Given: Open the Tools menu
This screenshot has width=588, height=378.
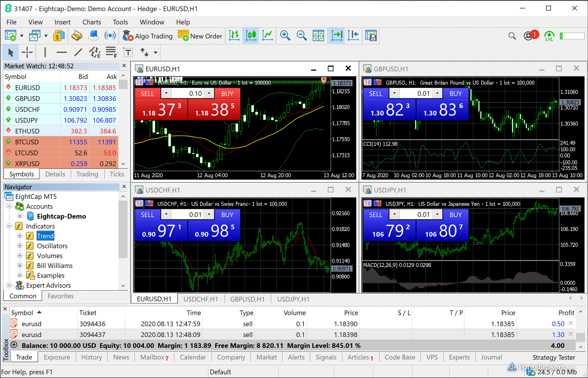Looking at the screenshot, I should point(121,22).
